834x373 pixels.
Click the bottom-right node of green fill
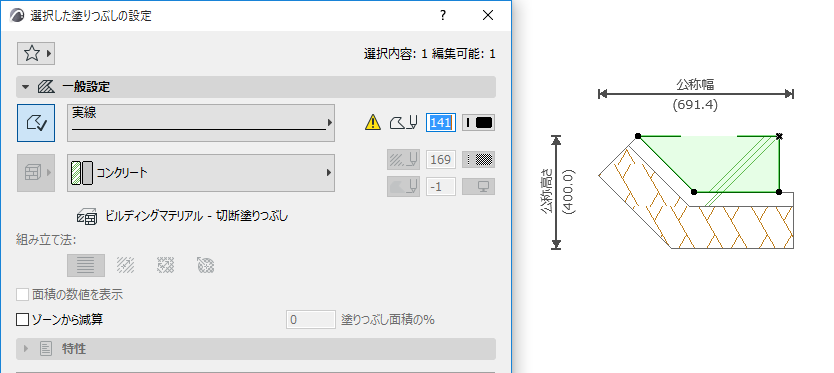(x=779, y=192)
